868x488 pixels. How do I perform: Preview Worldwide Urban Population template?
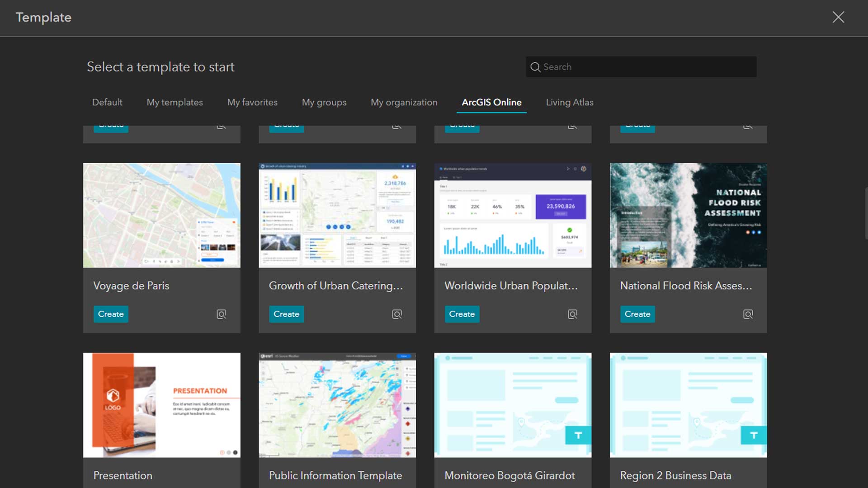[x=572, y=314]
